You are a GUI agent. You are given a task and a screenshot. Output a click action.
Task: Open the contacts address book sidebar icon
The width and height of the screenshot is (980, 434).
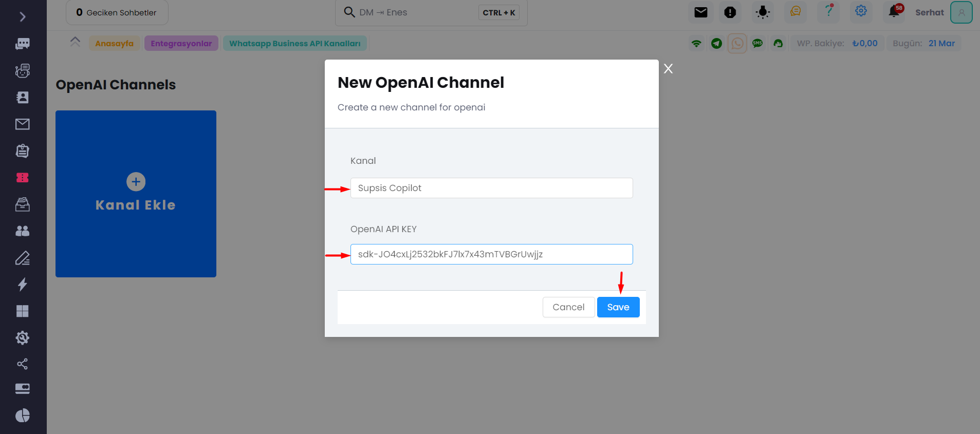pos(23,97)
